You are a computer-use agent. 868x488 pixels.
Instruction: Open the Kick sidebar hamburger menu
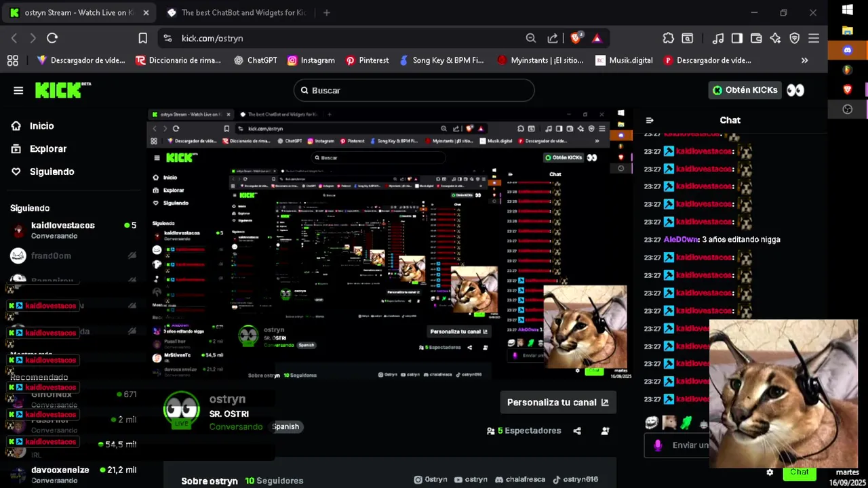coord(18,90)
